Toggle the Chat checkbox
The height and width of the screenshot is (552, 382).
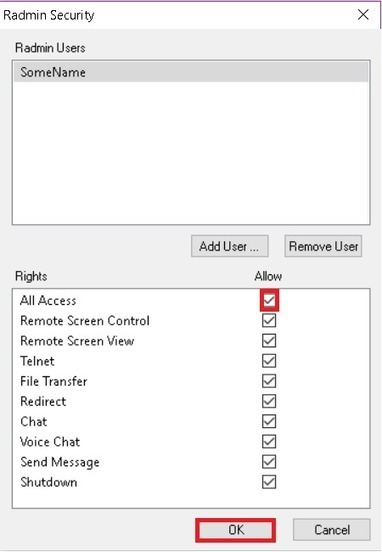(x=269, y=421)
